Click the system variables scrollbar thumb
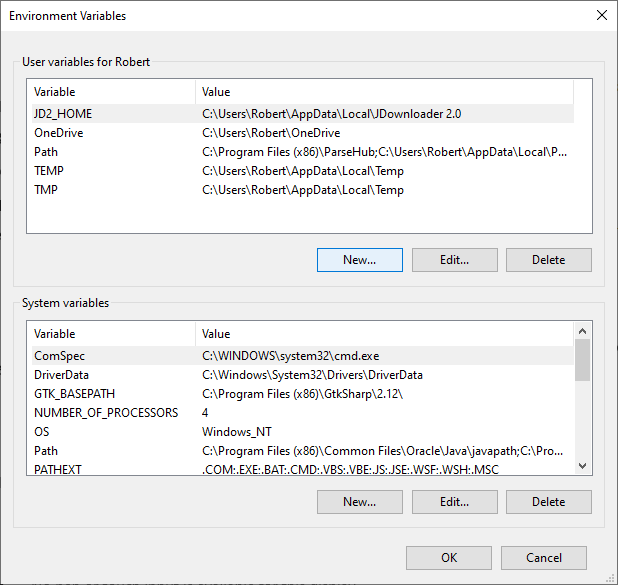Screen dimensions: 618x585 pyautogui.click(x=583, y=360)
